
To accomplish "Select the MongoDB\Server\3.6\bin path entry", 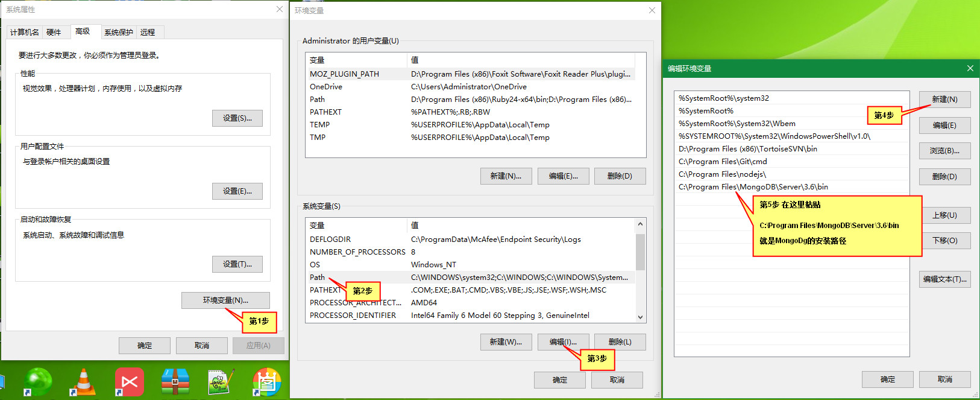I will point(792,187).
